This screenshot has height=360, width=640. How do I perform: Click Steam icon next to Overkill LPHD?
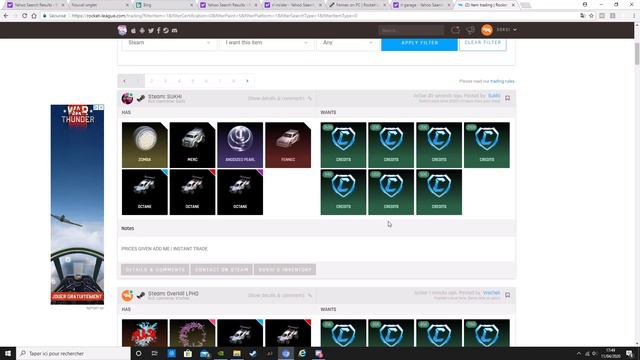tap(140, 295)
